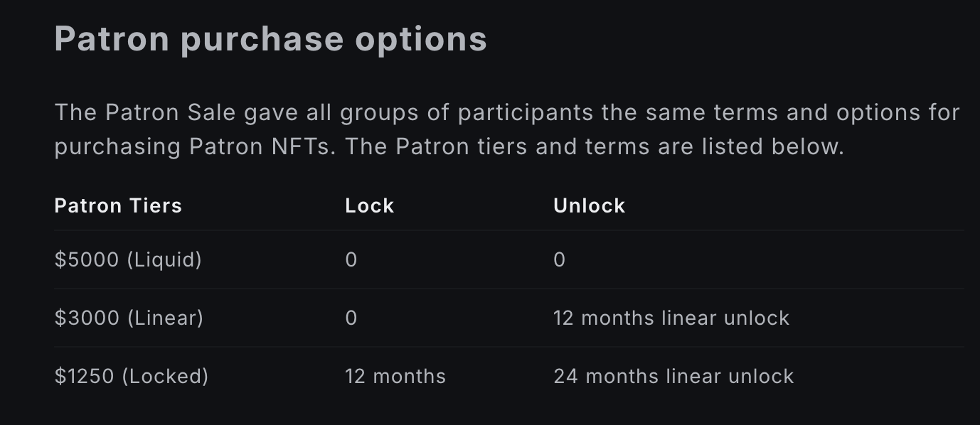
Task: Click the "Unlock" column header
Action: 589,206
